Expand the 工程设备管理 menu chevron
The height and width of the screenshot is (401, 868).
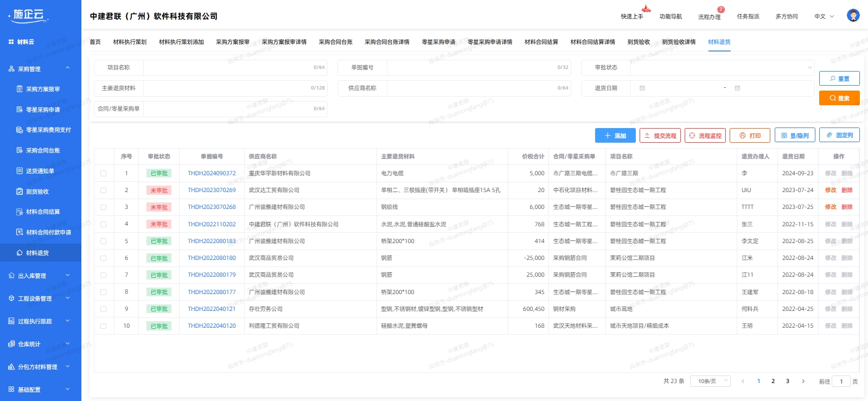68,298
